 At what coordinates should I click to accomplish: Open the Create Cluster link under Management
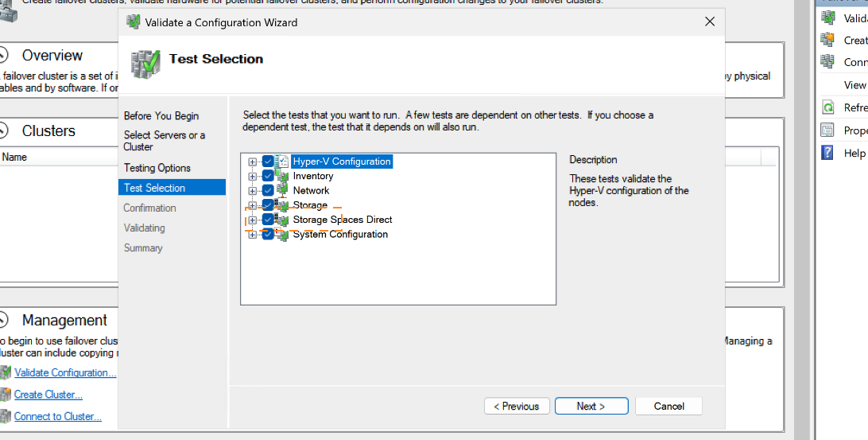(x=48, y=395)
